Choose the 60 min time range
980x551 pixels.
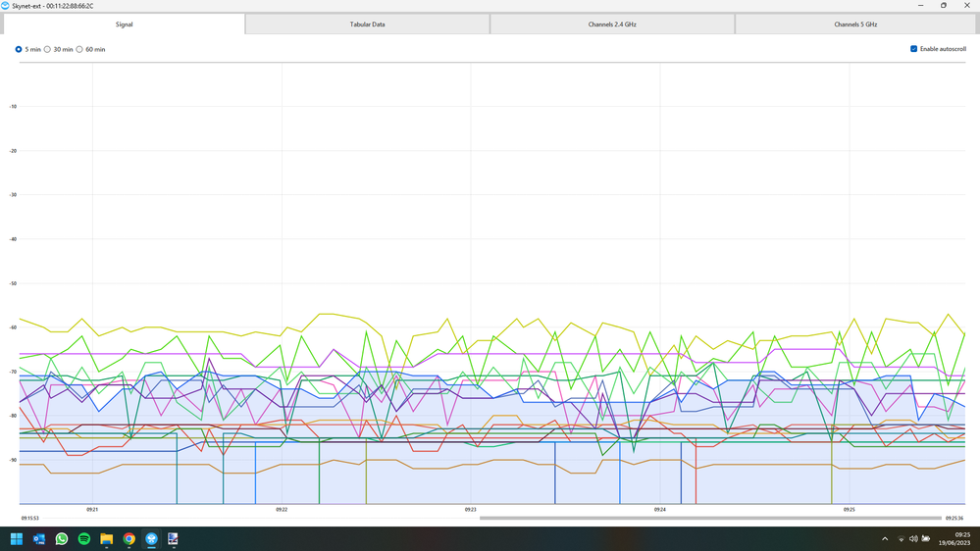coord(79,49)
